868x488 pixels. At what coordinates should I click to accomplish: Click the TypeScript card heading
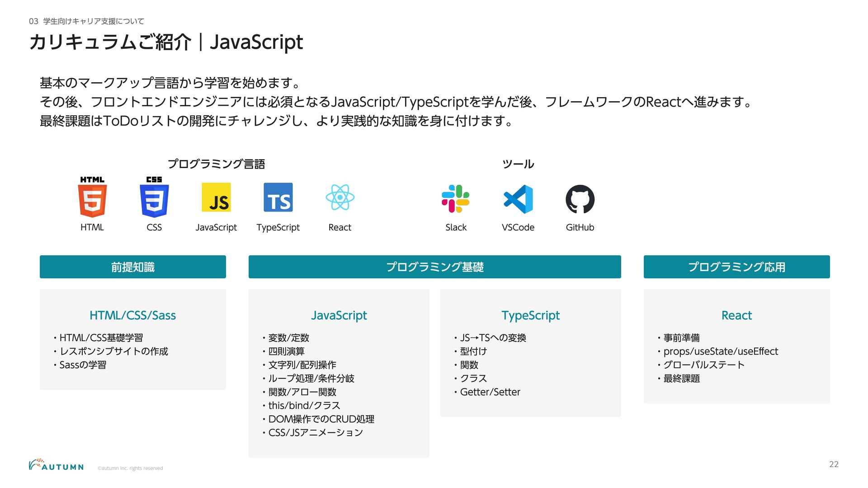[530, 315]
